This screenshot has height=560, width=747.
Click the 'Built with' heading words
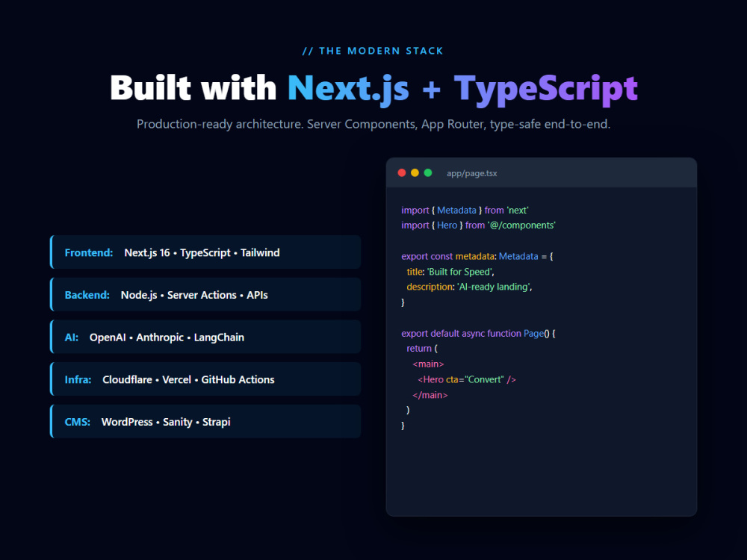pos(193,88)
